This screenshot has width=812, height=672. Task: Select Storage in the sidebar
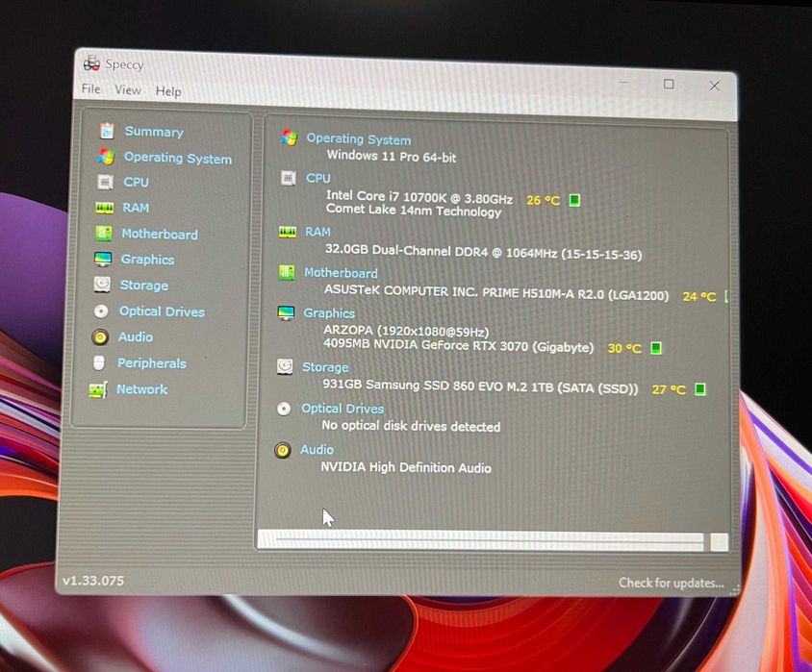coord(144,285)
